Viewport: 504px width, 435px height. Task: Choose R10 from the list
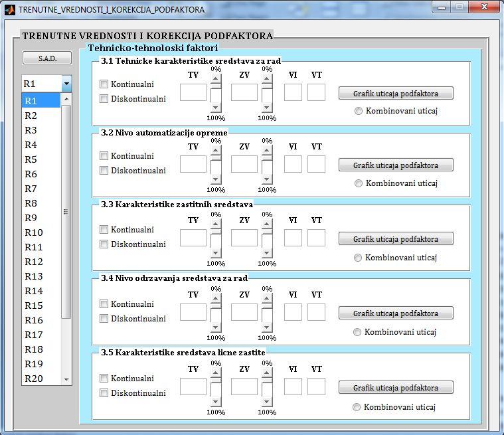(x=41, y=232)
